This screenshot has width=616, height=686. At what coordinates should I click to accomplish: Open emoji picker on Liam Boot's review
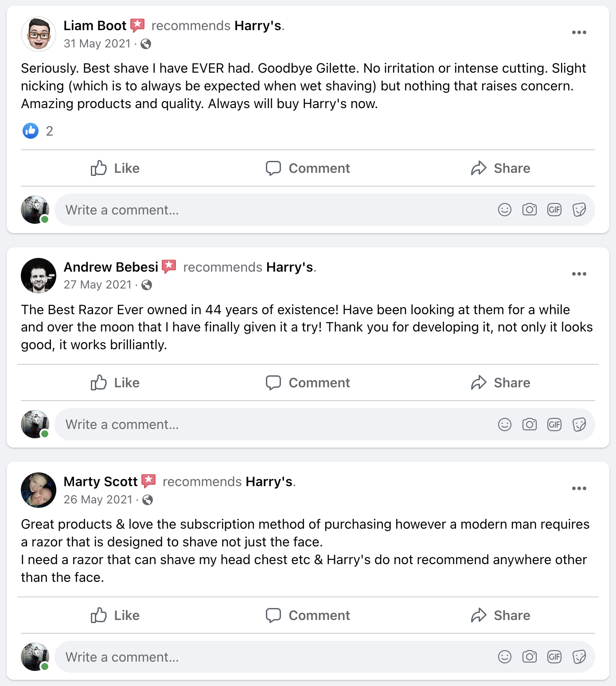[x=504, y=210]
